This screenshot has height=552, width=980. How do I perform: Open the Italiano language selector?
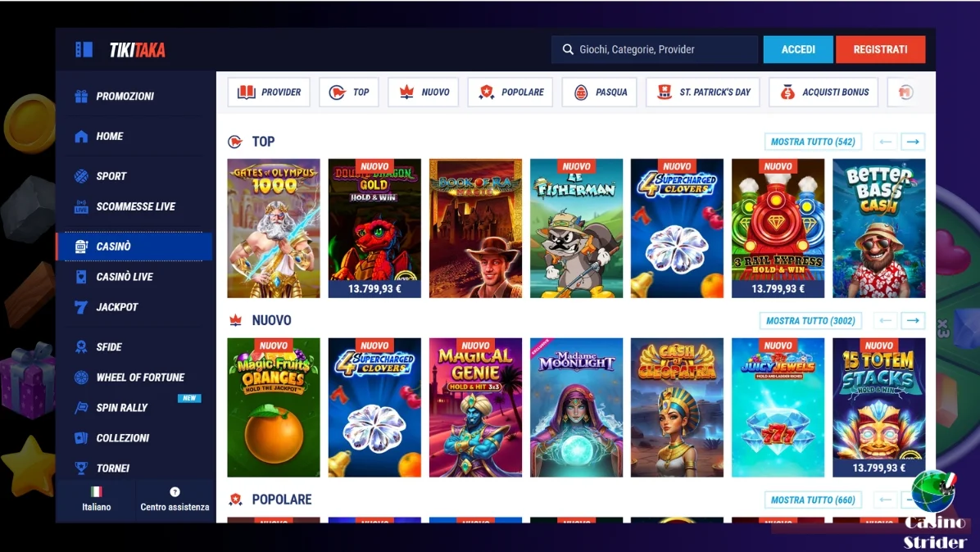pyautogui.click(x=96, y=500)
